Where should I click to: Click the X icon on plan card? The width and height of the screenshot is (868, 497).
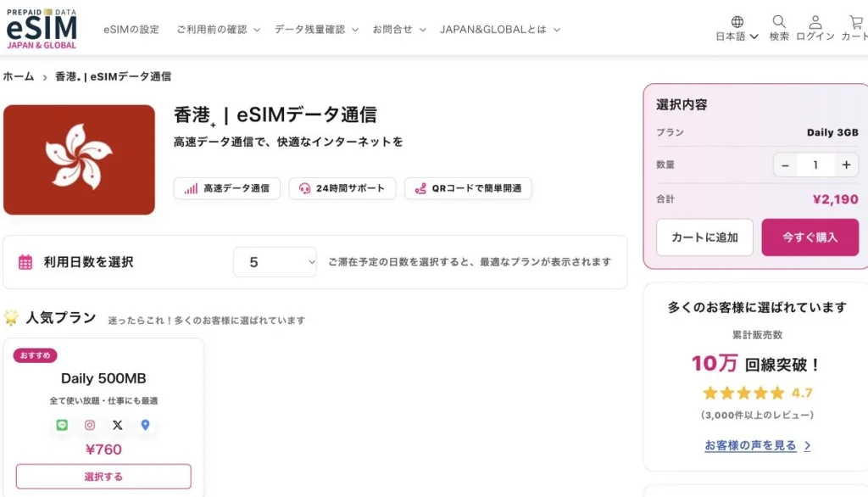click(x=117, y=425)
